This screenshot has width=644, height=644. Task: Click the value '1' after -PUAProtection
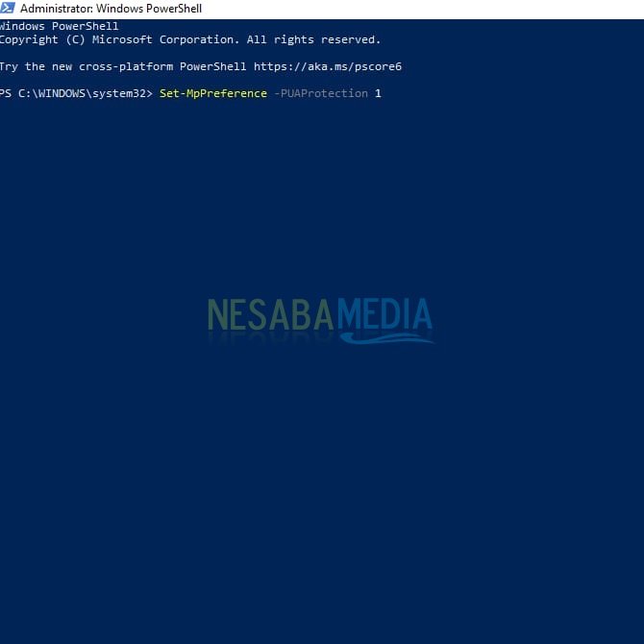[x=378, y=93]
